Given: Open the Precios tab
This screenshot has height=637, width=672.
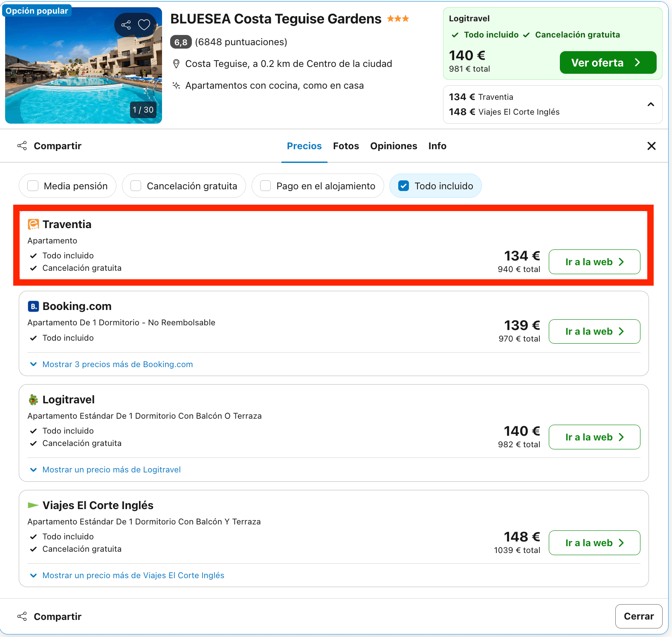Looking at the screenshot, I should 304,146.
